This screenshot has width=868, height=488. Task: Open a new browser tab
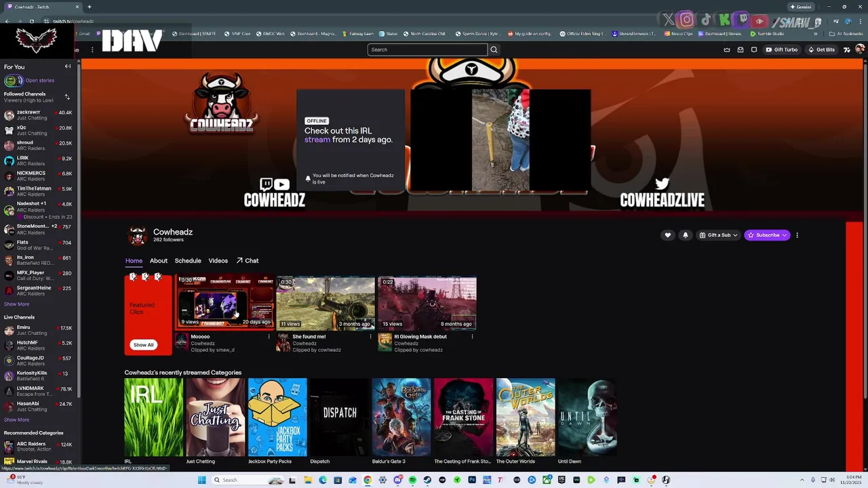click(90, 7)
